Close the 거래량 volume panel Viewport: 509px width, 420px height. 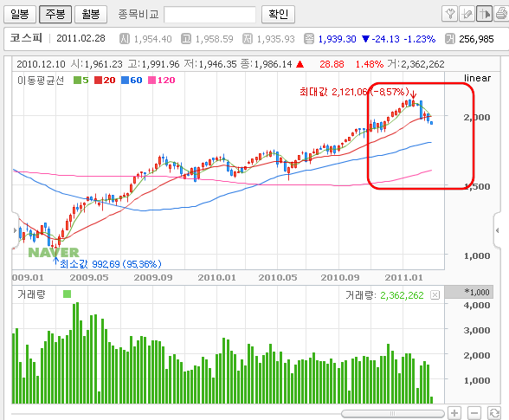pos(435,295)
